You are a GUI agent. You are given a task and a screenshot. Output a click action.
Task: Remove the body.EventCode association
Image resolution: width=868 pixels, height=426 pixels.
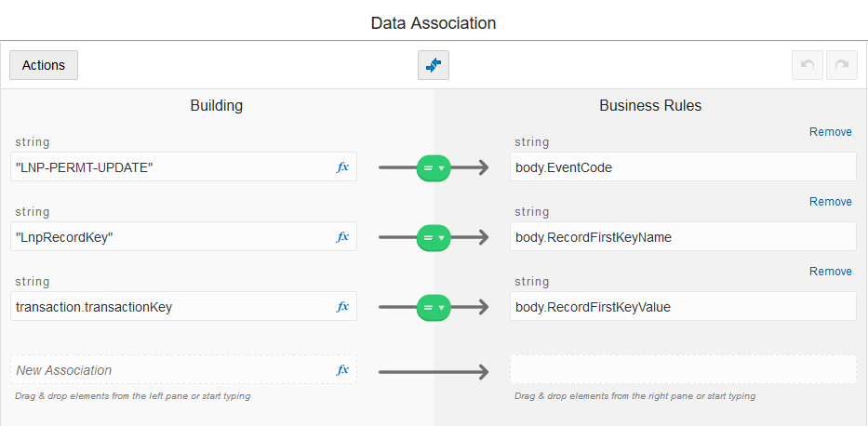pyautogui.click(x=830, y=132)
